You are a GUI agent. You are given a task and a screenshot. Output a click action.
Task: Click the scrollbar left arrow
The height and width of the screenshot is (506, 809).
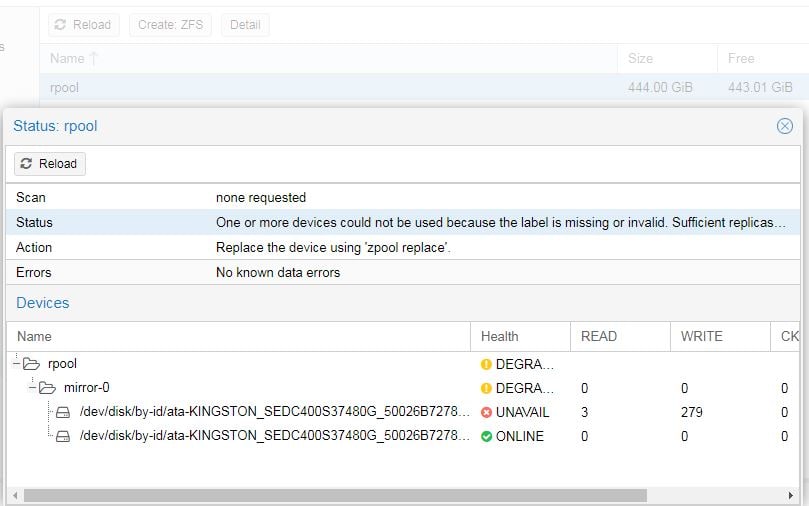(x=15, y=496)
